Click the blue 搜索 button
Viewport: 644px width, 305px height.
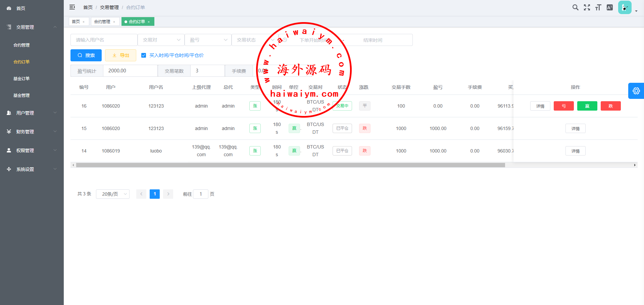(x=86, y=55)
